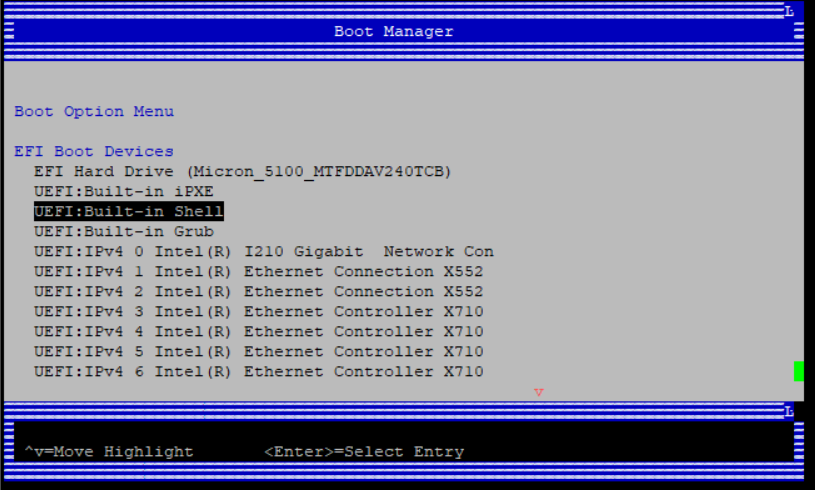Click the green terminal cursor block
The width and height of the screenshot is (815, 490).
click(x=799, y=372)
